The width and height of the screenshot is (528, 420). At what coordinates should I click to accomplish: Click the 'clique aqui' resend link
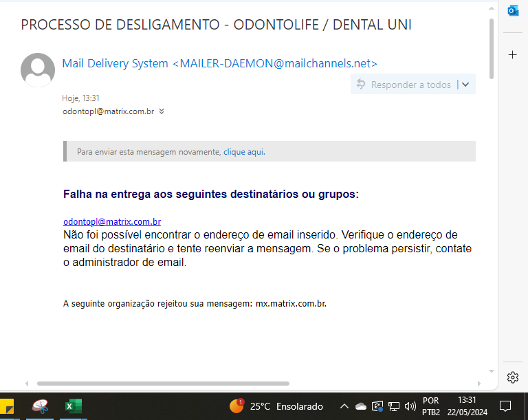pyautogui.click(x=244, y=152)
